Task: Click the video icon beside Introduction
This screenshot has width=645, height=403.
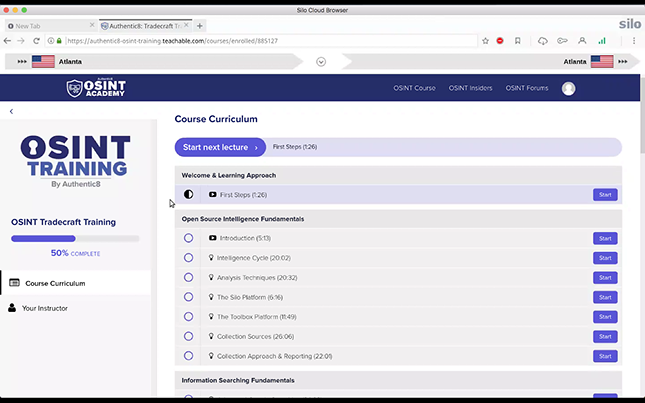Action: point(212,238)
